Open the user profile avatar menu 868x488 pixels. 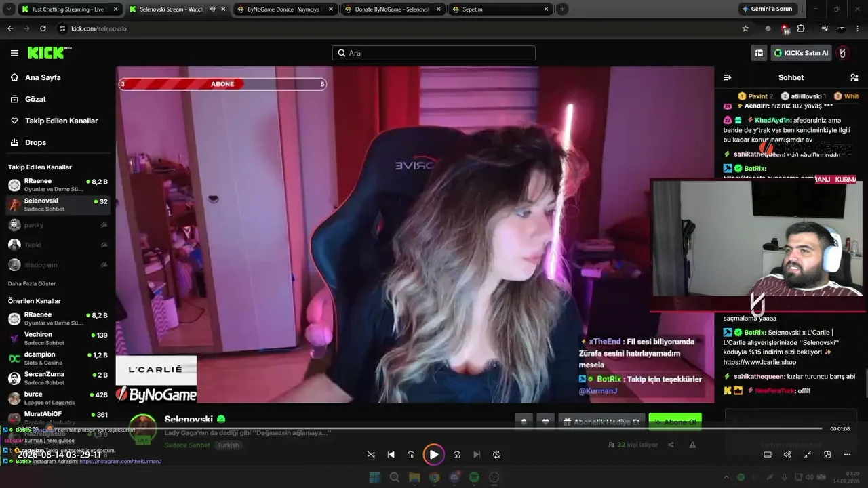(x=843, y=53)
